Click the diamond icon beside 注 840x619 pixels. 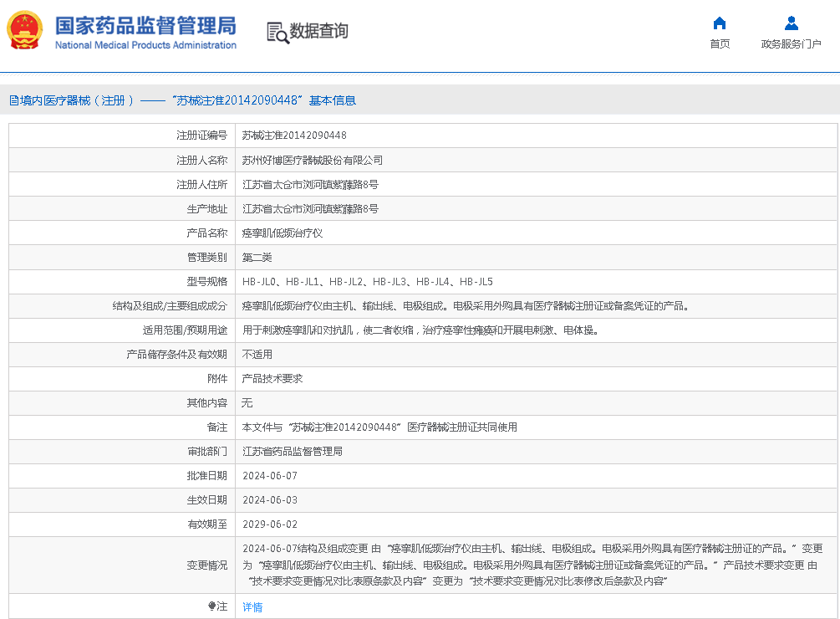point(212,606)
